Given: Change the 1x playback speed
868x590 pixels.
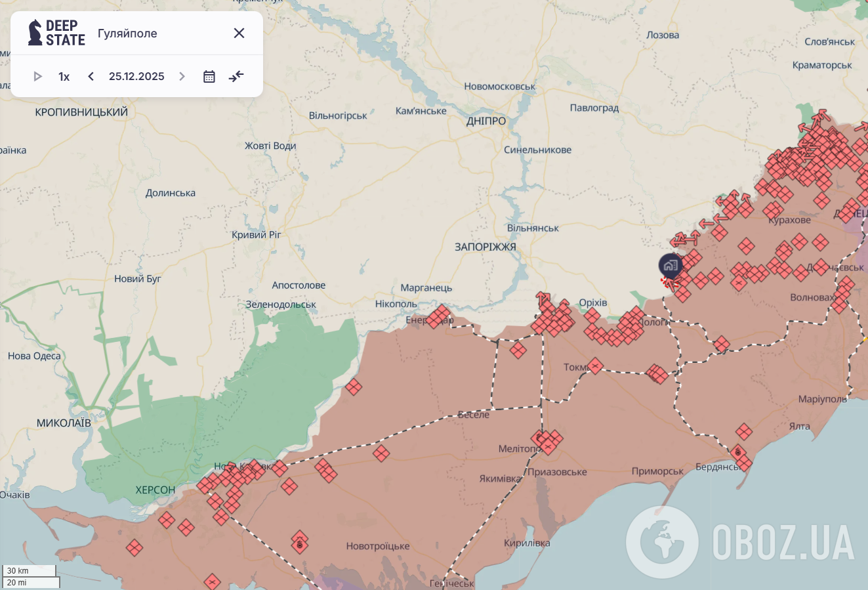Looking at the screenshot, I should pos(64,77).
